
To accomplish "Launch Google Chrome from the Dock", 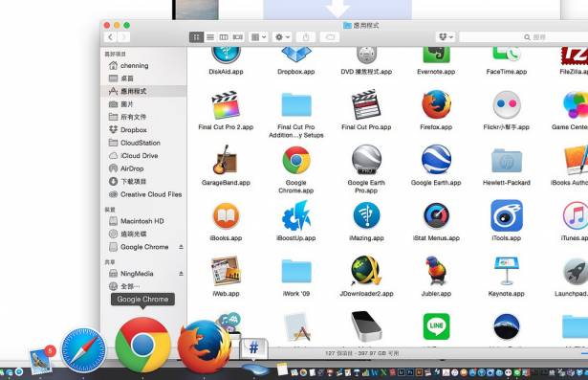I will pyautogui.click(x=142, y=345).
